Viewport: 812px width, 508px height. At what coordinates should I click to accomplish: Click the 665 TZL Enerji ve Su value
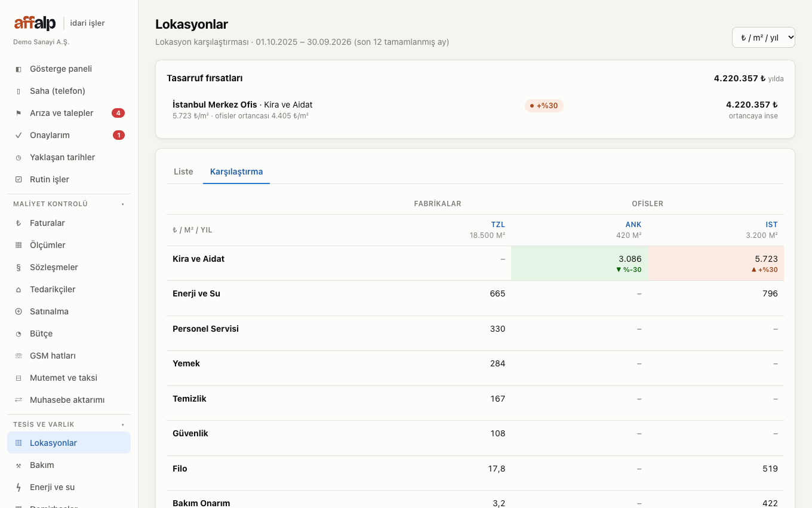(x=498, y=293)
